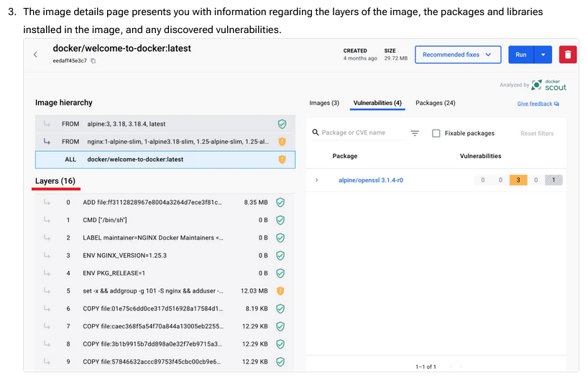The image size is (588, 391).
Task: Click the orange medium severity count 3
Action: click(518, 180)
